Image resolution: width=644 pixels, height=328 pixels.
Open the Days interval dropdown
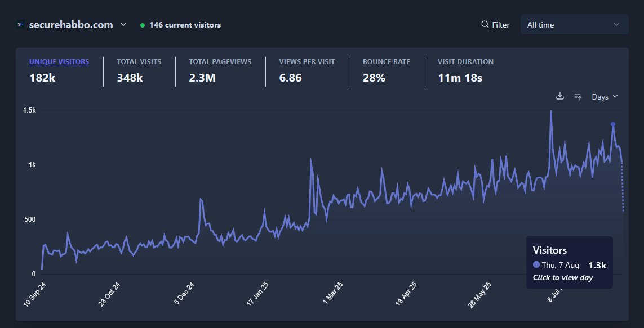click(603, 96)
